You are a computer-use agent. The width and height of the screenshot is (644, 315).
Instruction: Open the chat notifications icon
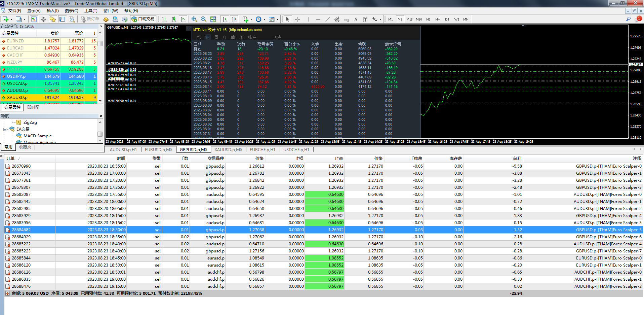[x=638, y=19]
